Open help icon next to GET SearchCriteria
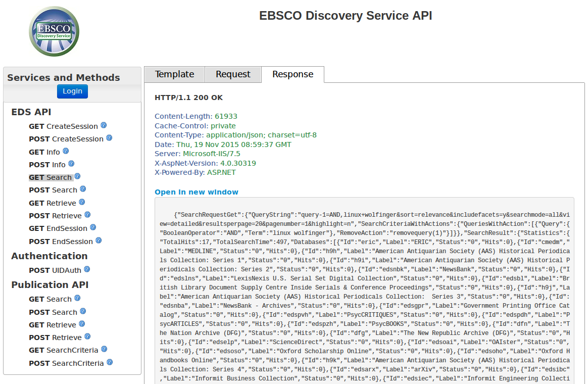Image resolution: width=588 pixels, height=384 pixels. coord(104,349)
